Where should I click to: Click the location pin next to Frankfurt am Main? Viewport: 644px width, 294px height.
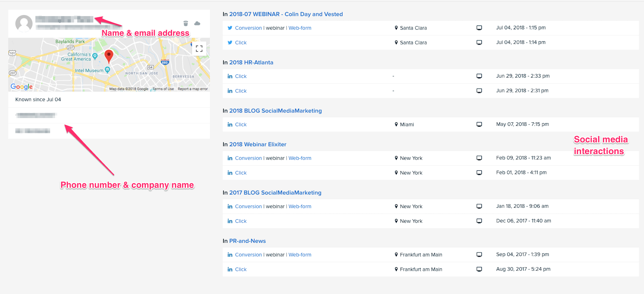pos(396,254)
